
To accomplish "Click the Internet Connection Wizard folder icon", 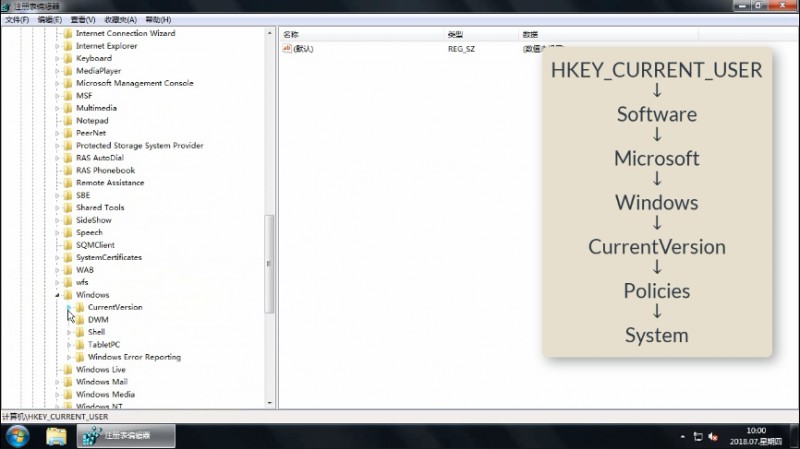I will 68,33.
